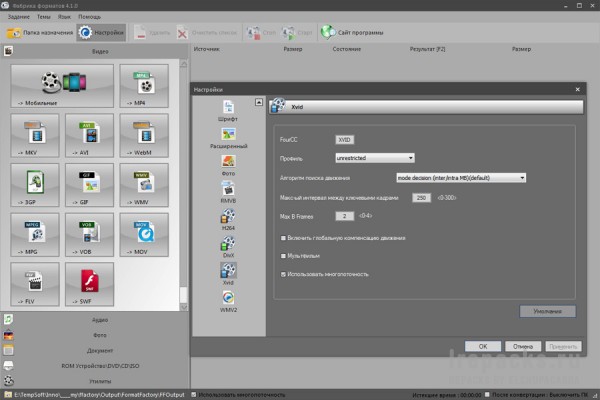Screen dimensions: 600x400
Task: Open the Task menu
Action: [19, 17]
